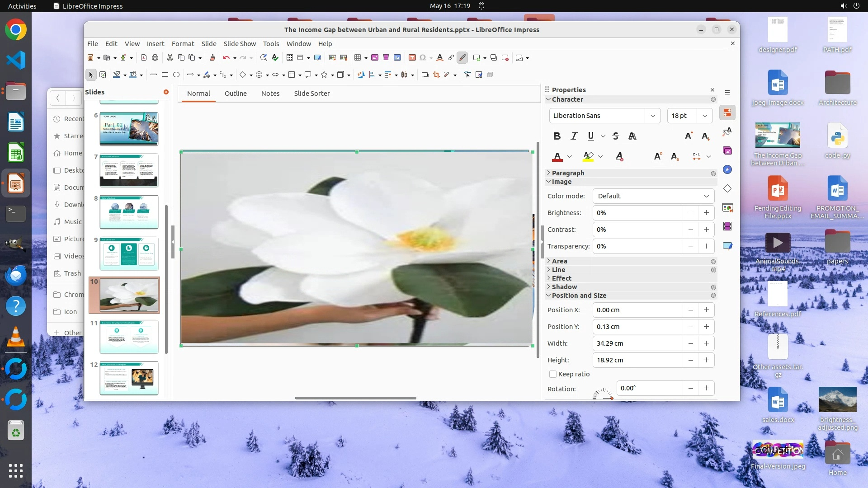Viewport: 868px width, 488px height.
Task: Click the Undo arrow icon
Action: [x=226, y=58]
